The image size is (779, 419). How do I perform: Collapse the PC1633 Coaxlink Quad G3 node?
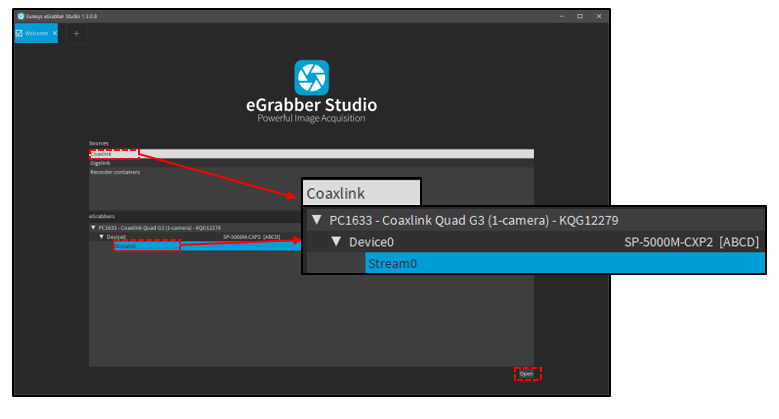coord(93,228)
